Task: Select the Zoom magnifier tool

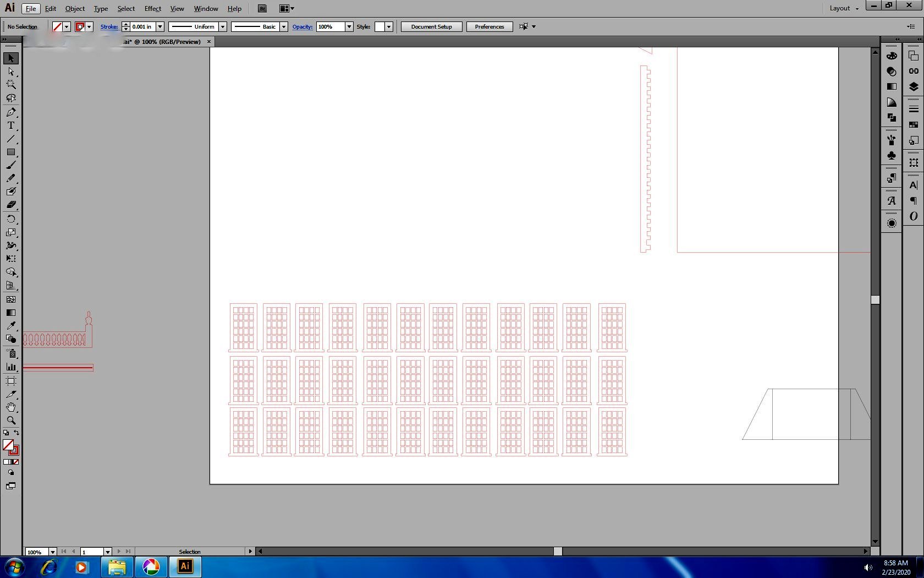Action: pos(11,421)
